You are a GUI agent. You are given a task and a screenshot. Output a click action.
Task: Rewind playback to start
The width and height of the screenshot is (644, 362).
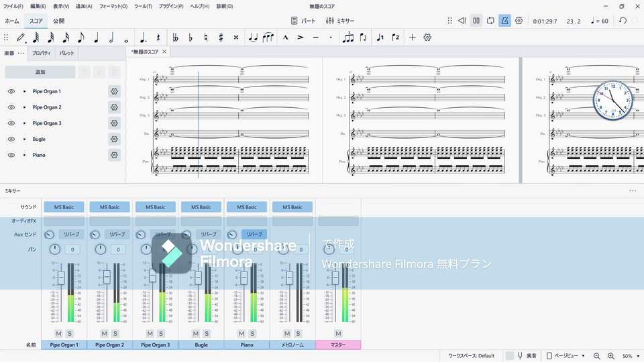click(462, 21)
